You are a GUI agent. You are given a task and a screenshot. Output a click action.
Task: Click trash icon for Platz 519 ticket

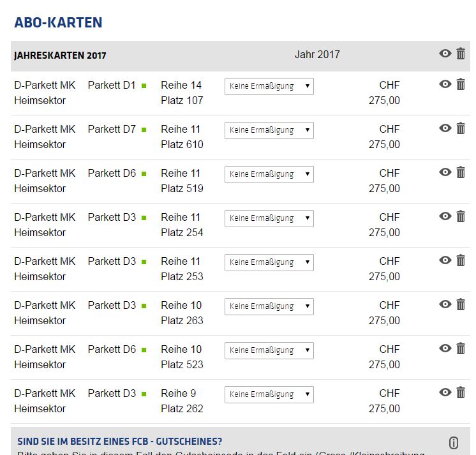point(461,172)
